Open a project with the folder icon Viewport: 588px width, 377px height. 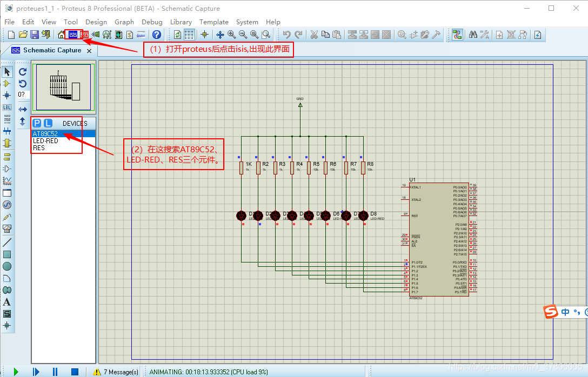click(23, 35)
